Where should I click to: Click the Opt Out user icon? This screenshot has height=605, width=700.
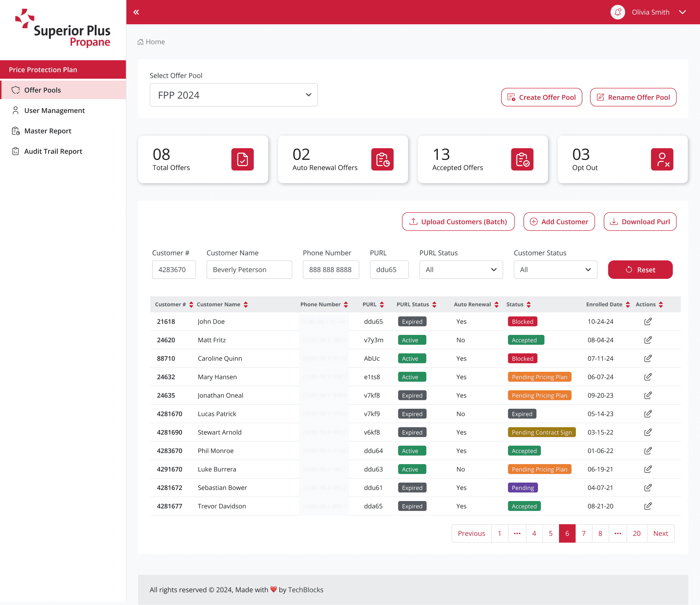(x=661, y=159)
